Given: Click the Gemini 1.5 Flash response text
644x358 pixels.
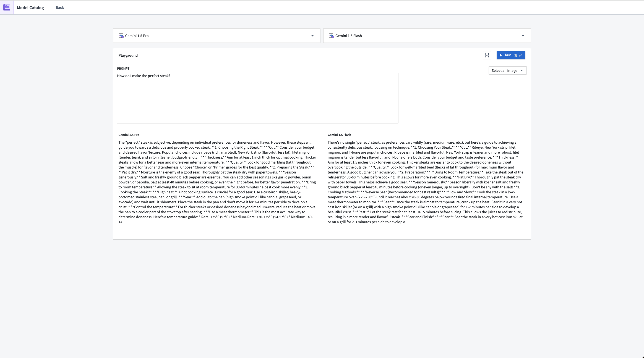Looking at the screenshot, I should click(x=426, y=182).
